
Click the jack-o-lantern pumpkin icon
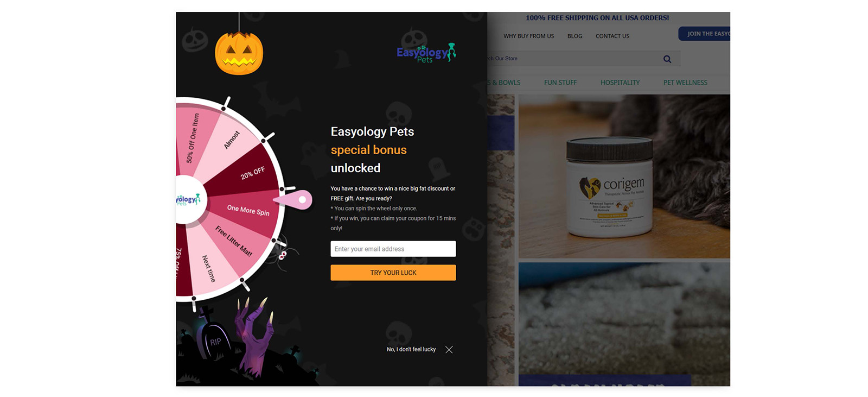tap(239, 53)
